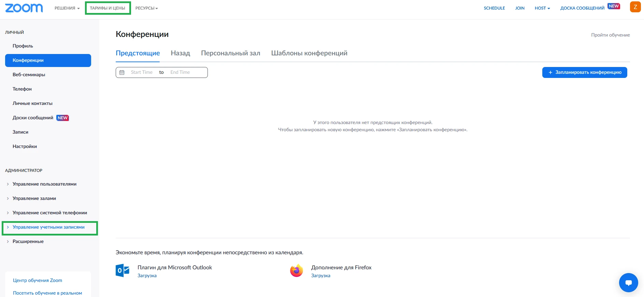This screenshot has height=297, width=644.
Task: Click the Microsoft Outlook plugin icon
Action: 123,270
